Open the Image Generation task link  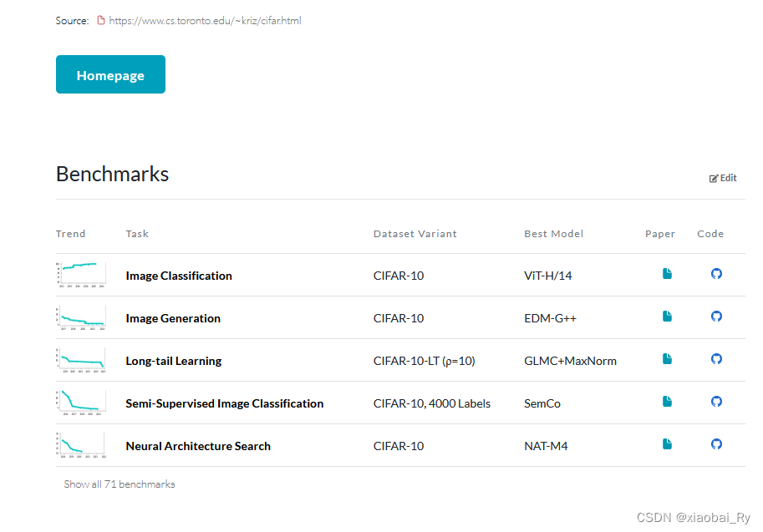(173, 318)
